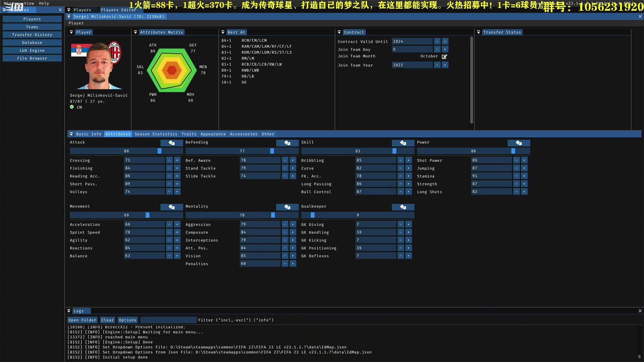Adjust the Defending overall slider

242,151
